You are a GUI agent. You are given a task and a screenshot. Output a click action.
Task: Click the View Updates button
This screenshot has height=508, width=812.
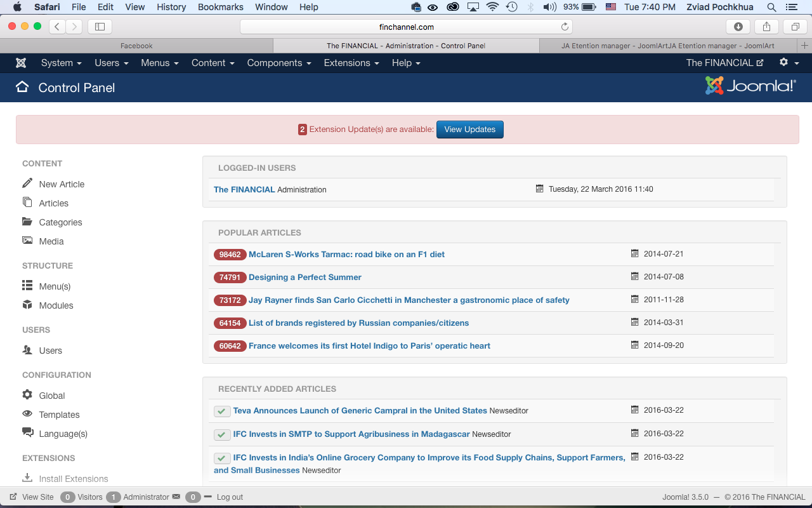tap(470, 130)
